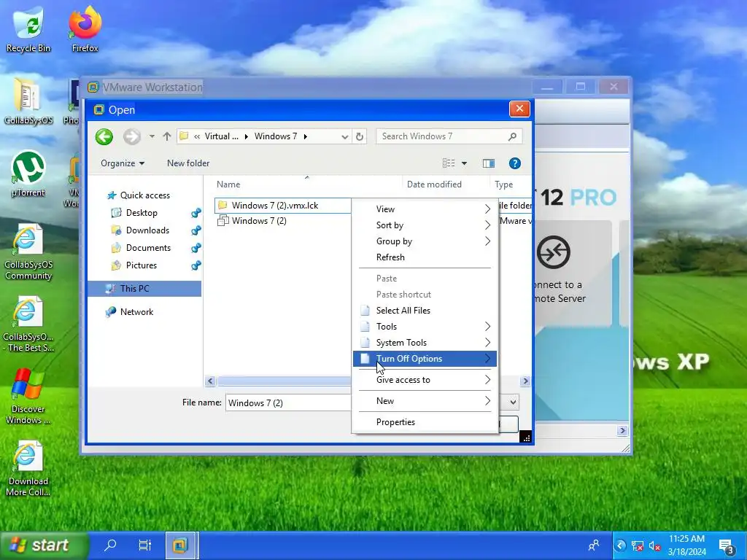Select the Windows 7 (2) file
747x560 pixels.
[x=259, y=221]
